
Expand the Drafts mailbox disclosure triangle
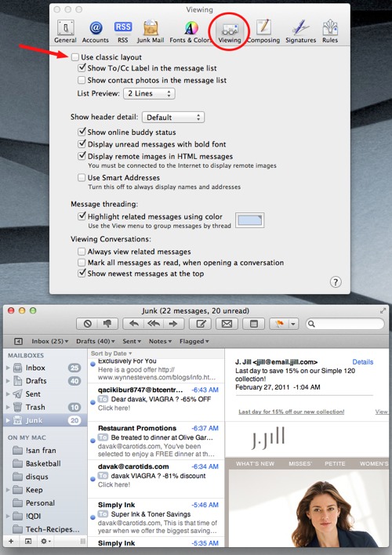(x=8, y=381)
